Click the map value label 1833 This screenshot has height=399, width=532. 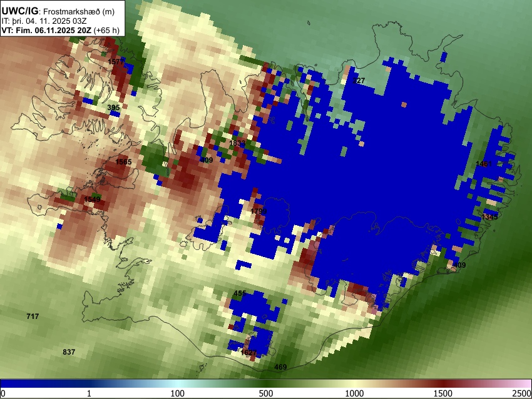tap(237, 143)
